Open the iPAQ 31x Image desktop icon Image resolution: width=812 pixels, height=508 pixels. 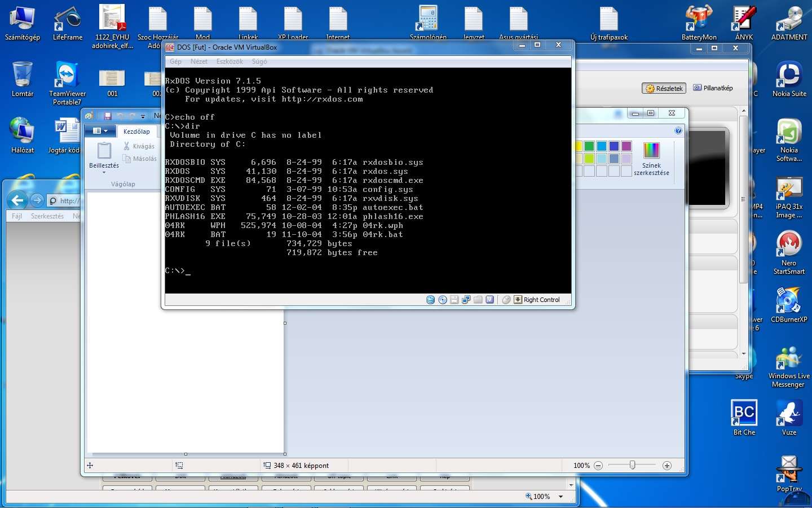tap(789, 196)
